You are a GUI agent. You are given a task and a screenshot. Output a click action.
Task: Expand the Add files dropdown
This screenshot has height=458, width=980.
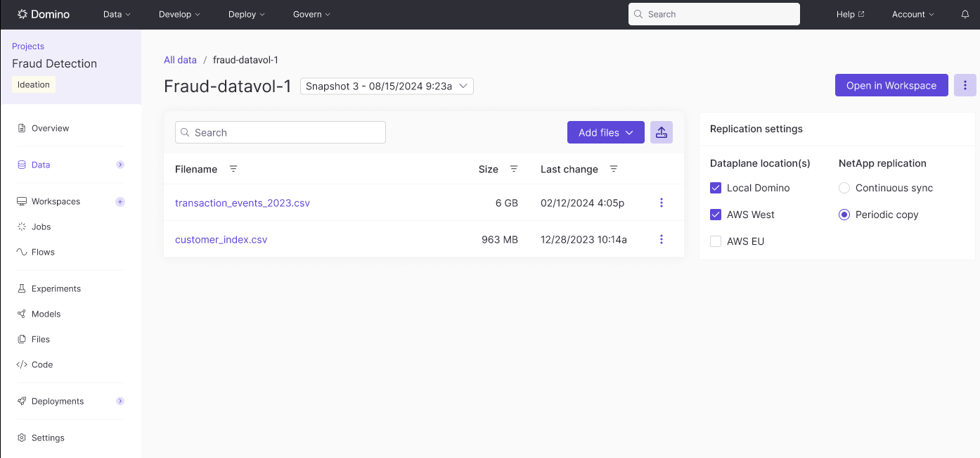606,132
